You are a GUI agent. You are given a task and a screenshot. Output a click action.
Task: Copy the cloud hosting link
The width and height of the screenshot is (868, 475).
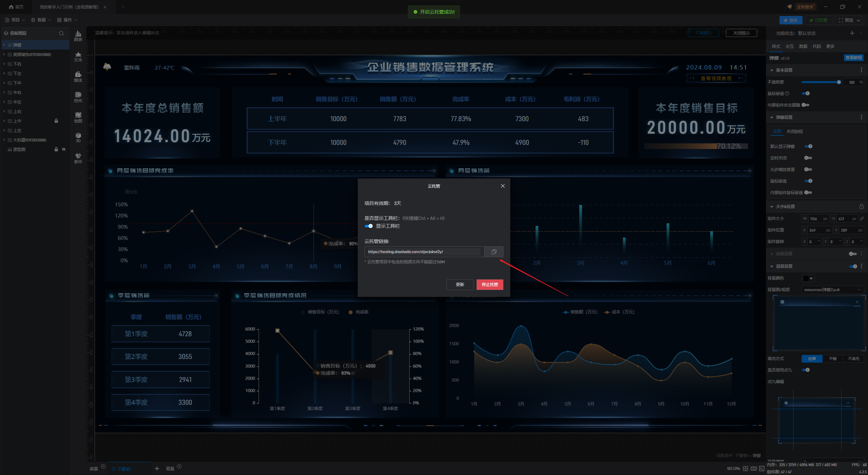(x=494, y=252)
